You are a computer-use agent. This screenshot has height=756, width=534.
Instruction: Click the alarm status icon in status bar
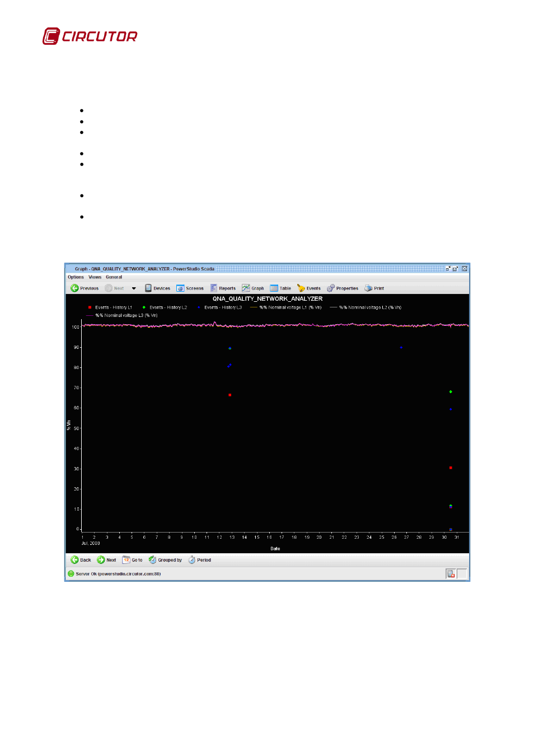click(x=451, y=573)
